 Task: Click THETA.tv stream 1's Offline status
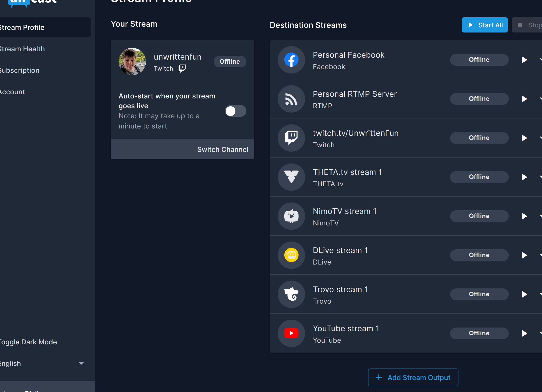[x=479, y=177]
